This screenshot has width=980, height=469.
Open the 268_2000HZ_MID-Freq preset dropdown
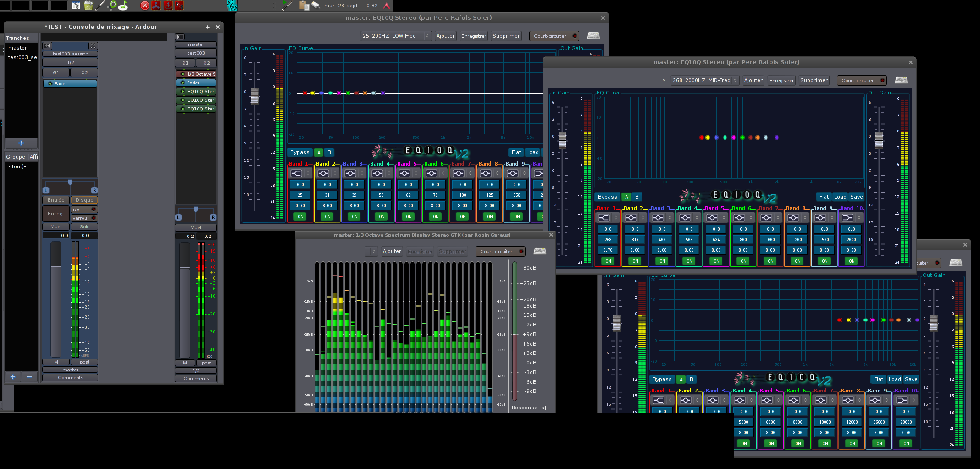coord(704,80)
